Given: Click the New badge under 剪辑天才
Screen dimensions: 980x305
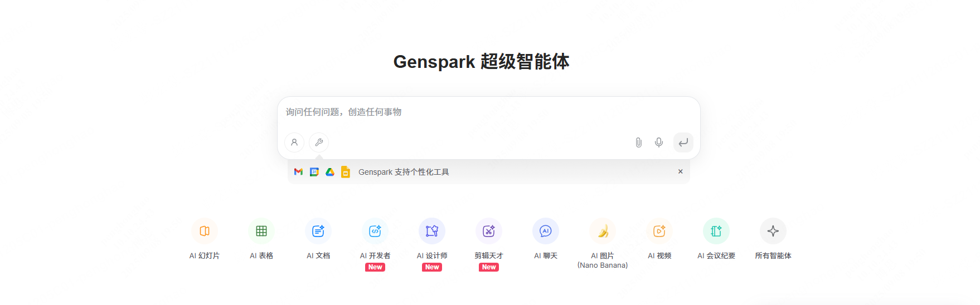Looking at the screenshot, I should click(x=489, y=267).
